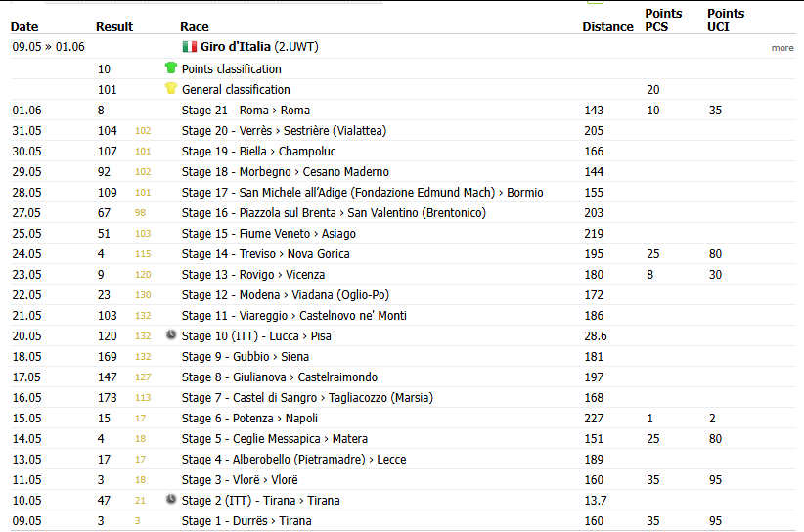Open Stage 14 - Treviso › Nova Gorica
This screenshot has width=804, height=532.
click(266, 254)
